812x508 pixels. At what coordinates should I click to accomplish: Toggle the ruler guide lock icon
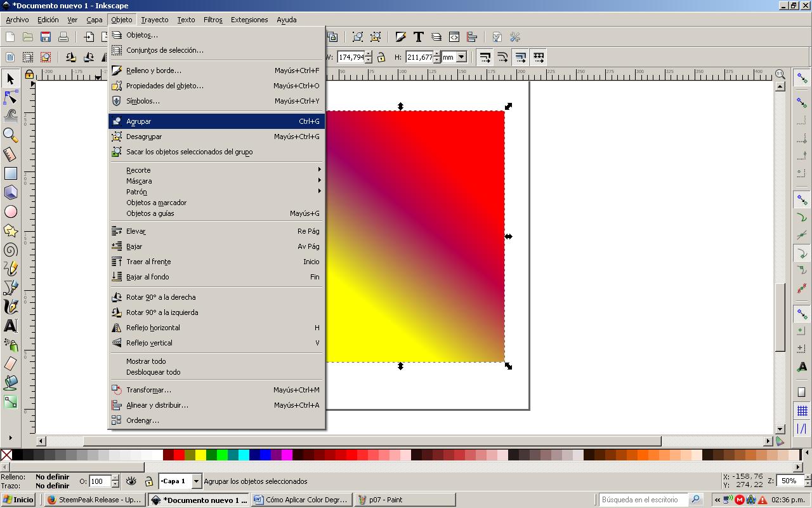pyautogui.click(x=29, y=74)
